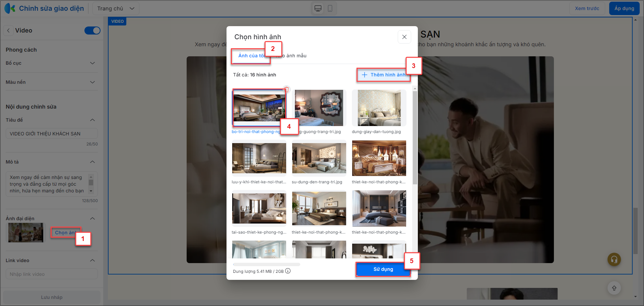Switch to mobile preview mode
The width and height of the screenshot is (644, 306).
[330, 8]
